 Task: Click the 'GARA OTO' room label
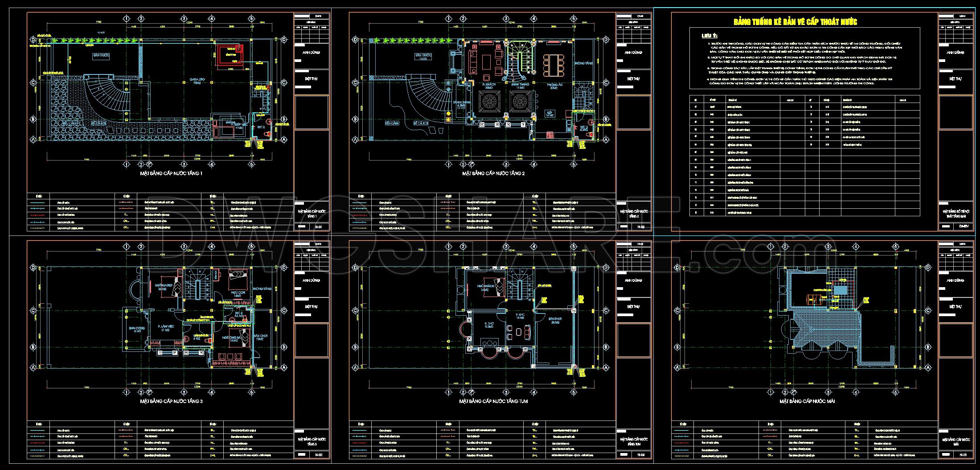(x=197, y=79)
